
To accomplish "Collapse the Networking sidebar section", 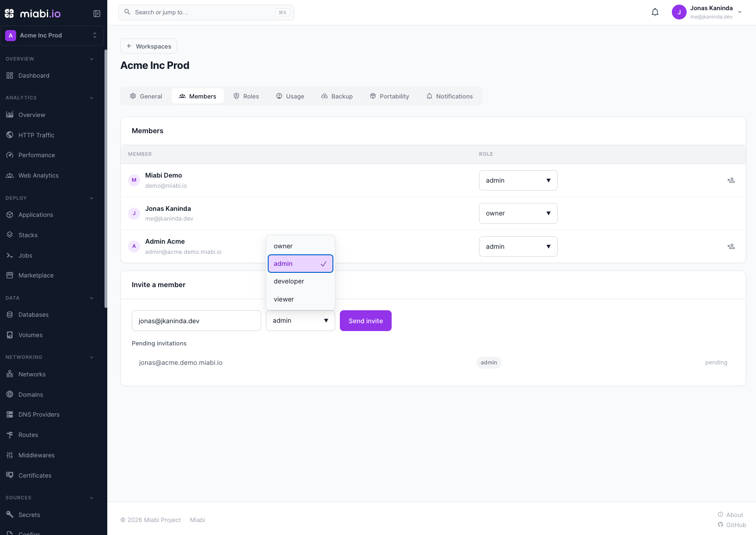I will click(x=92, y=357).
